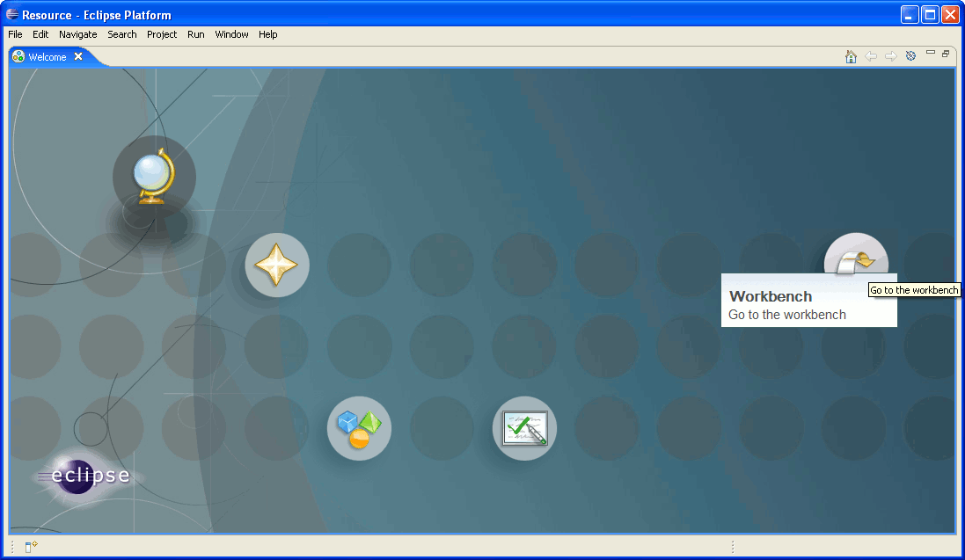Open the Edit menu
The image size is (965, 560).
tap(40, 34)
